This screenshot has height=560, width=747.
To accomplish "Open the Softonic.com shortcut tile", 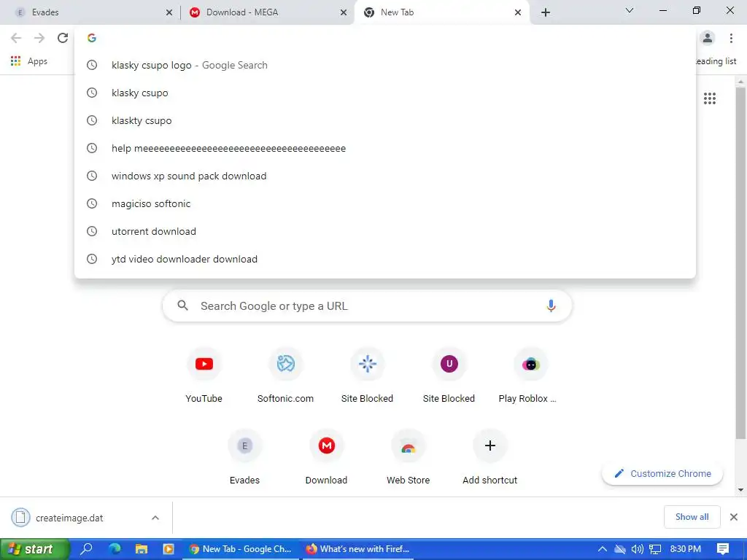I will click(285, 376).
